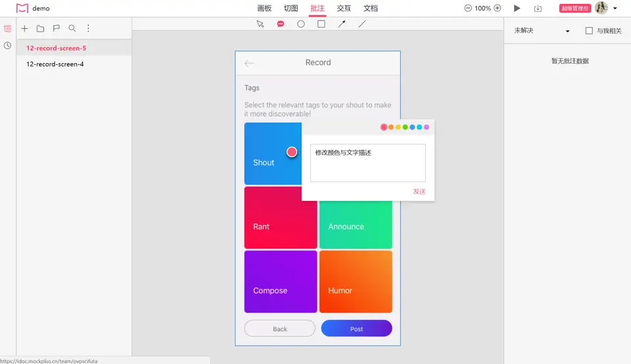Screen dimensions: 631x364
Task: Choose the yellow annotation color dot
Action: [398, 127]
